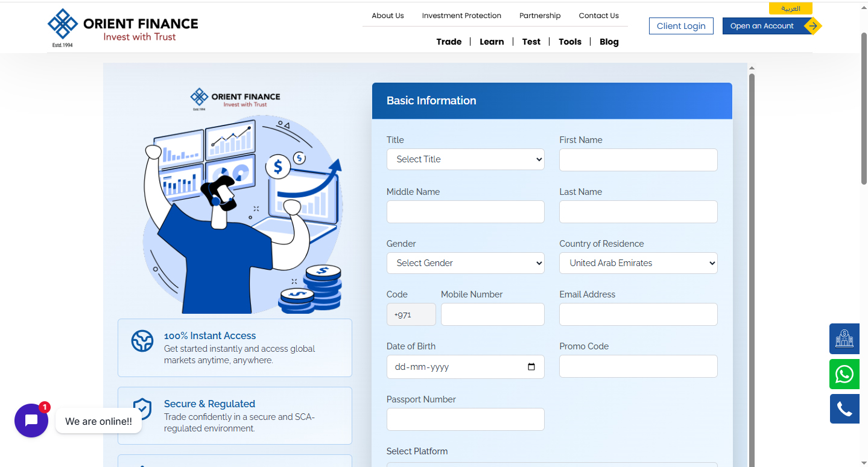Click the "Basic Information" header

431,101
